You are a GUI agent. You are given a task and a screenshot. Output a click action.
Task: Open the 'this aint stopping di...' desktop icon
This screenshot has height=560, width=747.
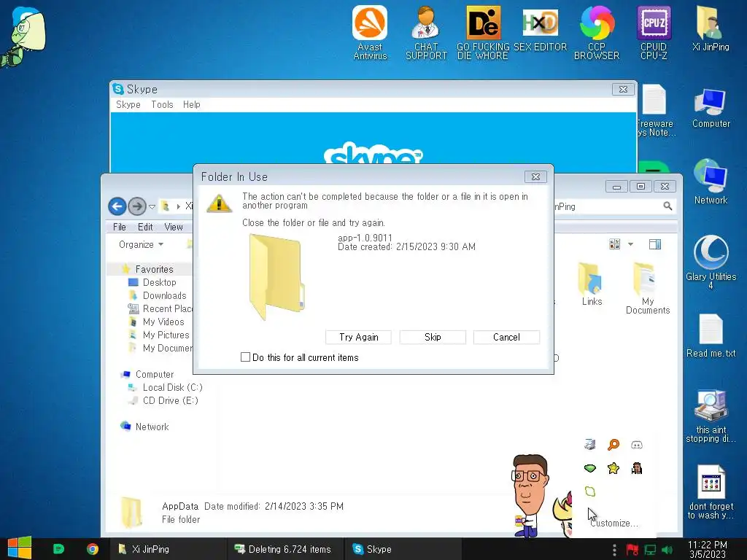tap(711, 416)
